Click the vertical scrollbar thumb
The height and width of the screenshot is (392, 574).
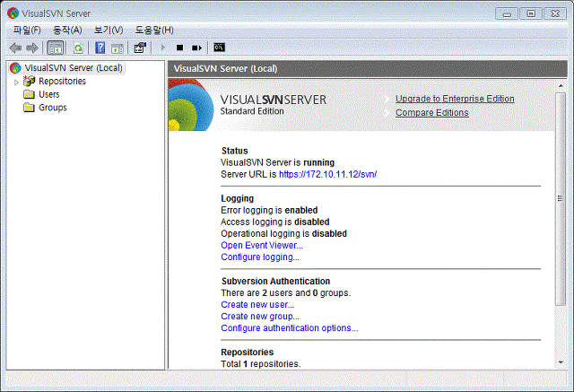tap(560, 199)
